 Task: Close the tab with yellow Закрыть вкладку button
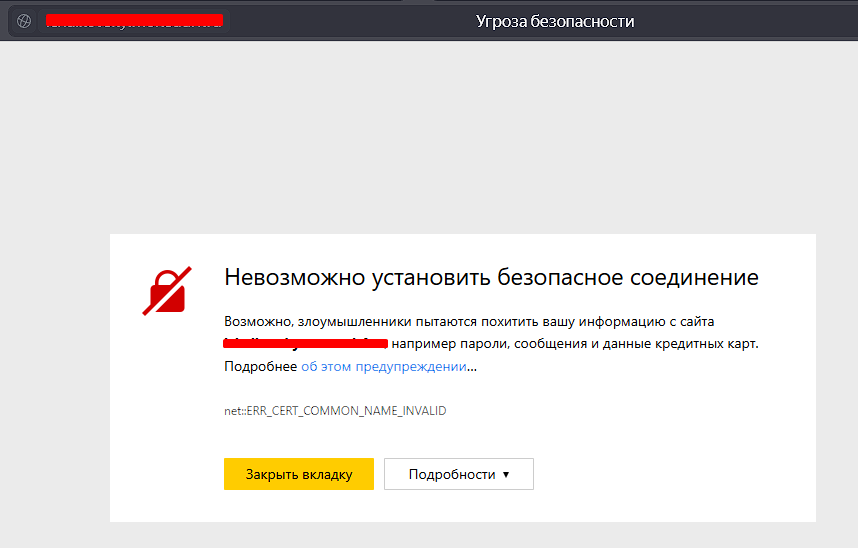tap(299, 474)
